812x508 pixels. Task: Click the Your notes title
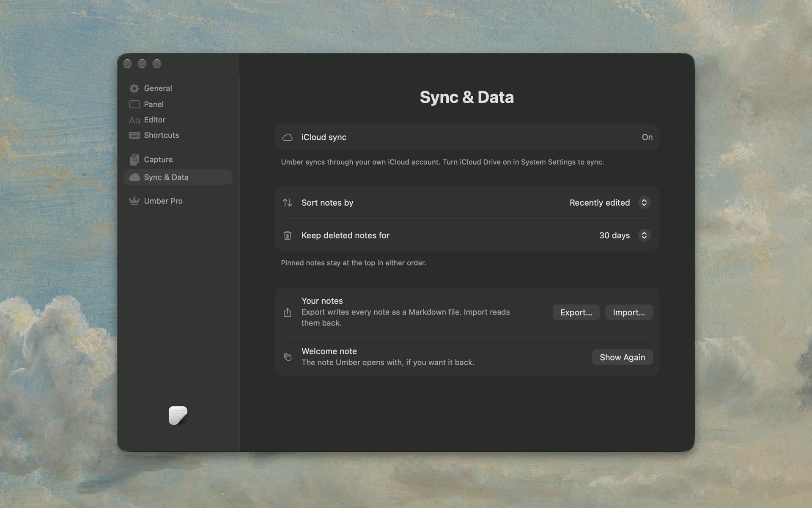click(322, 301)
